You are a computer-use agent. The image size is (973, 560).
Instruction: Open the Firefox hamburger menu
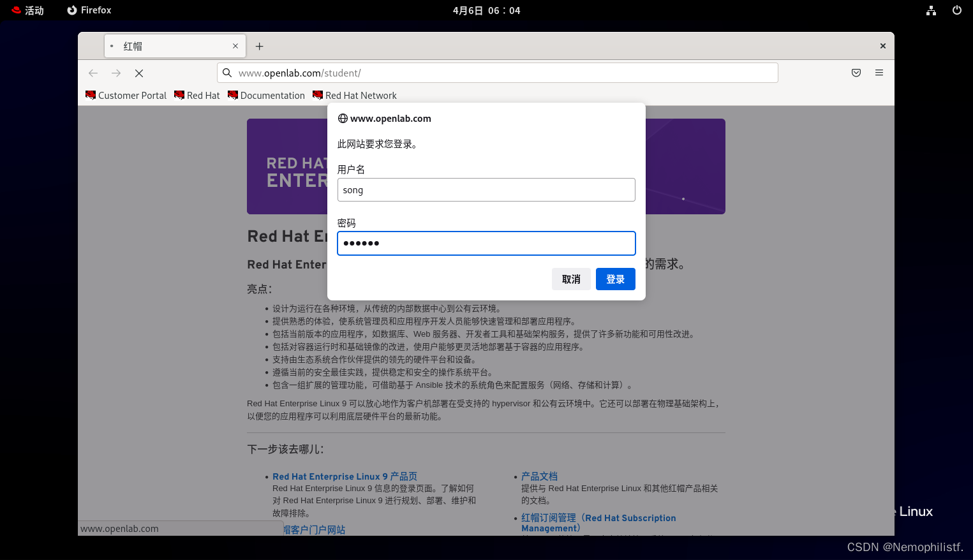[879, 72]
